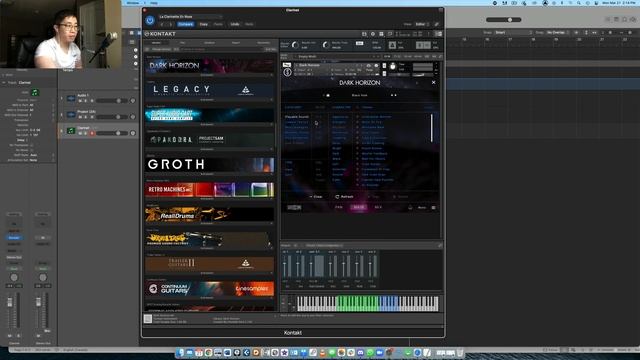Viewport: 640px width, 360px height.
Task: Select the Libraries tab in Kontakt browser
Action: pos(156,42)
